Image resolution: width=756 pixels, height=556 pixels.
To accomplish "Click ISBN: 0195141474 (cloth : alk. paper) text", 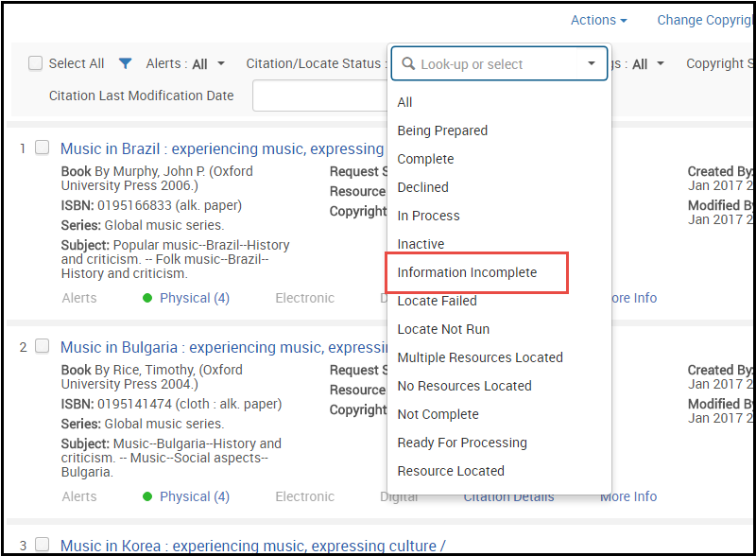I will click(x=171, y=404).
